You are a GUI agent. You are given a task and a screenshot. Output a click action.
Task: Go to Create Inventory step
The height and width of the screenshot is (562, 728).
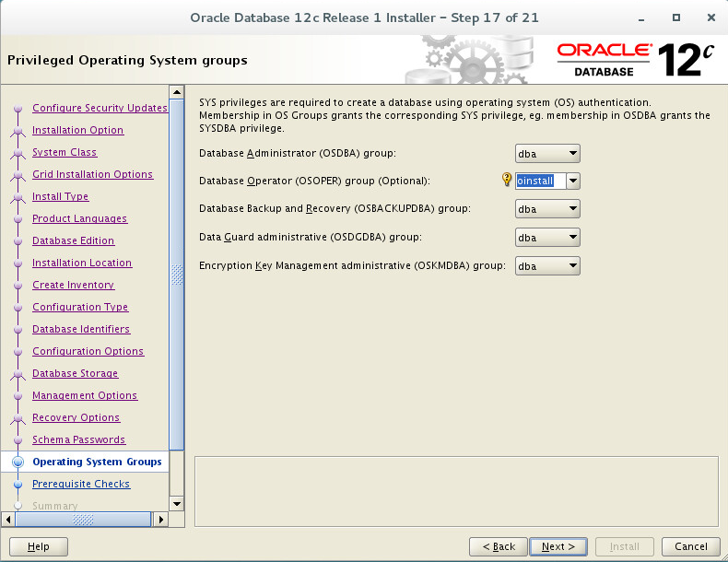coord(74,285)
